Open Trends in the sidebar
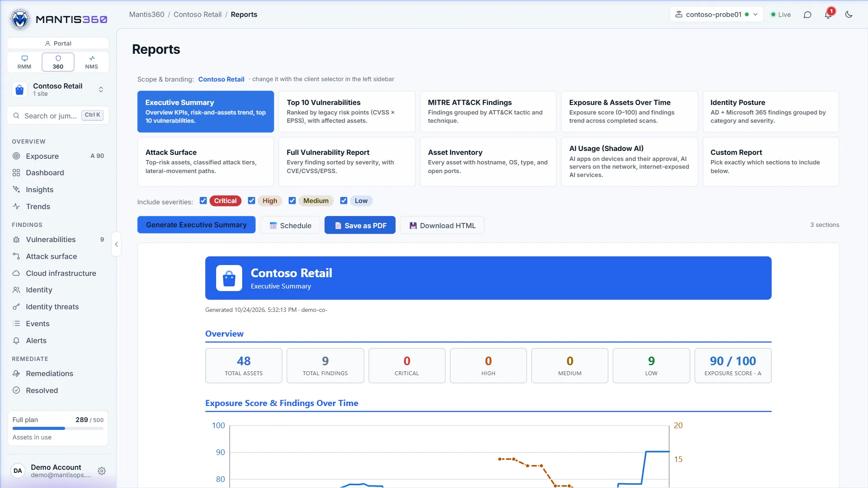Screen dimensions: 868x488 [x=58, y=206]
